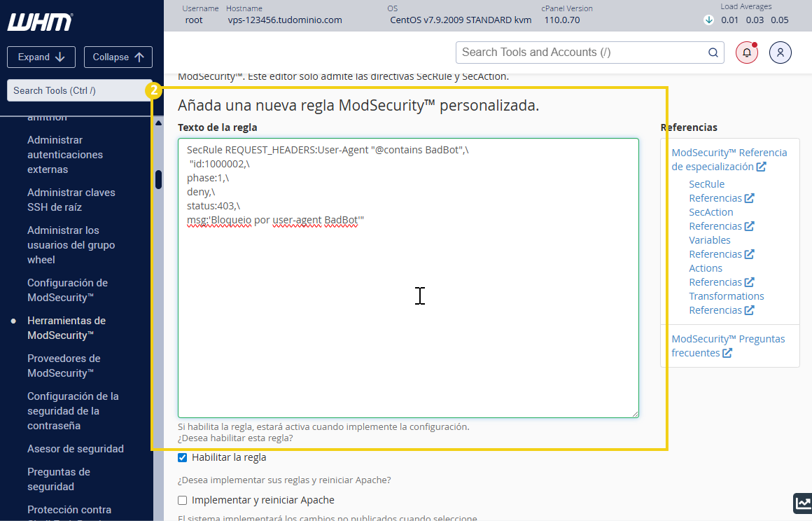The width and height of the screenshot is (812, 521).
Task: Open 'Administrar los usuarios del grupo wheel'
Action: click(71, 245)
